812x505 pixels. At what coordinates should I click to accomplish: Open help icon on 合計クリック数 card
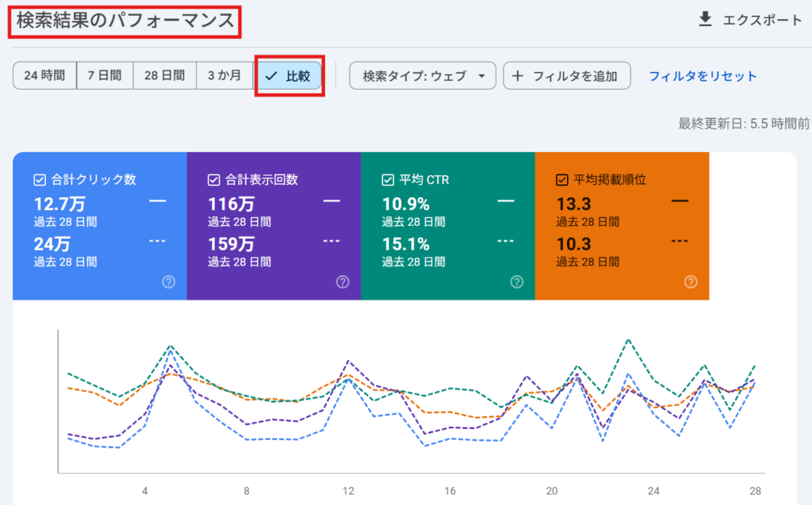point(168,281)
